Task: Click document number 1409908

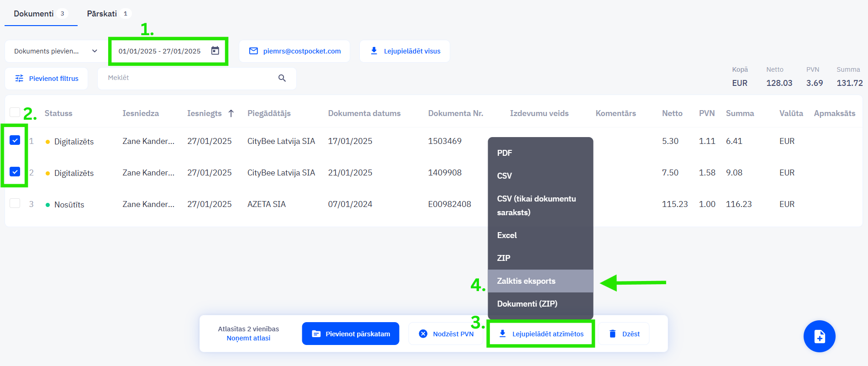Action: point(445,173)
